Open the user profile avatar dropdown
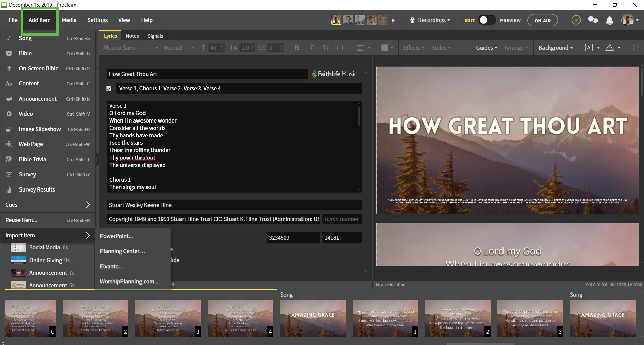 tap(630, 20)
